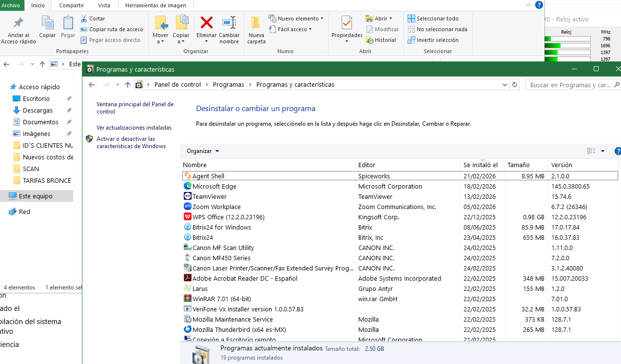Viewport: 621px width, 364px height.
Task: Click Anclar al Acceso rápido pin icon
Action: click(x=18, y=23)
